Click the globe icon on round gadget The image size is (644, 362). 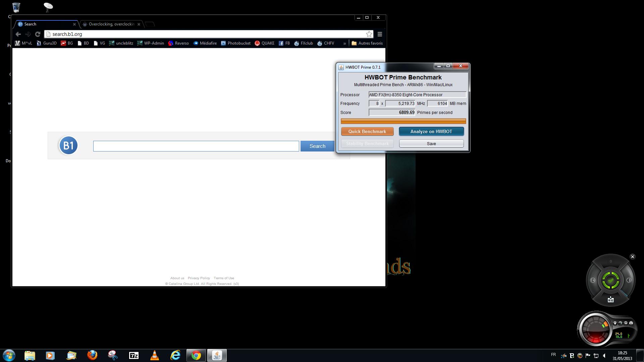(x=593, y=280)
